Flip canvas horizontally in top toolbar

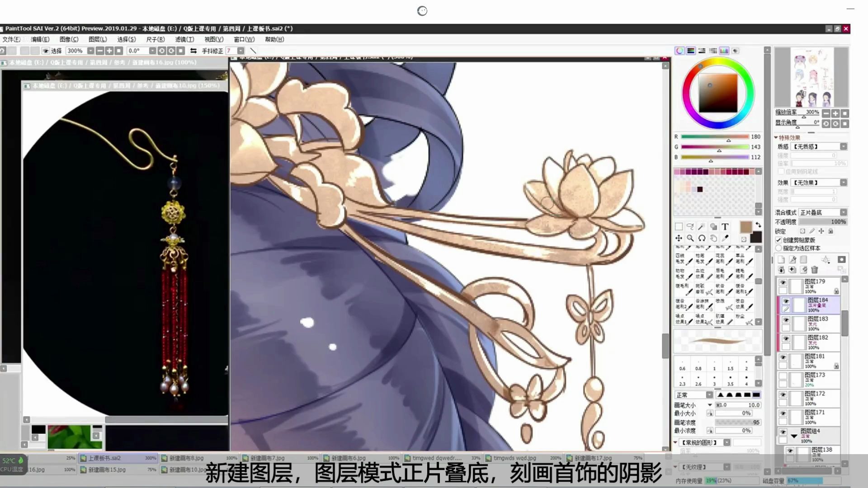point(193,51)
